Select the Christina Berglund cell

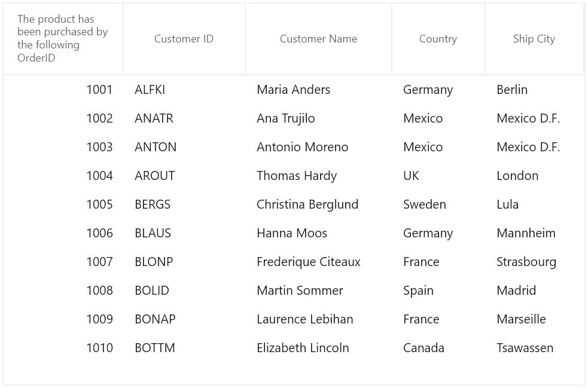[318, 204]
